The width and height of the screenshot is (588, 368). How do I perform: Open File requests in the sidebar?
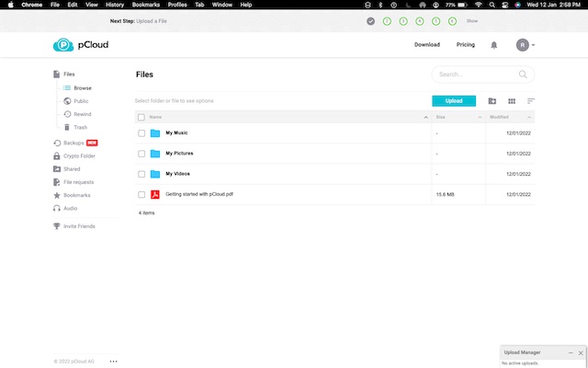click(73, 182)
